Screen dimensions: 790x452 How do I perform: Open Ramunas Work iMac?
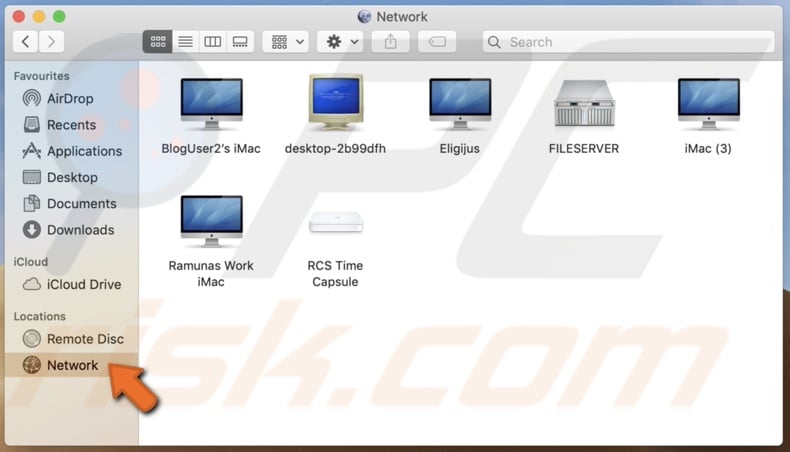(211, 222)
